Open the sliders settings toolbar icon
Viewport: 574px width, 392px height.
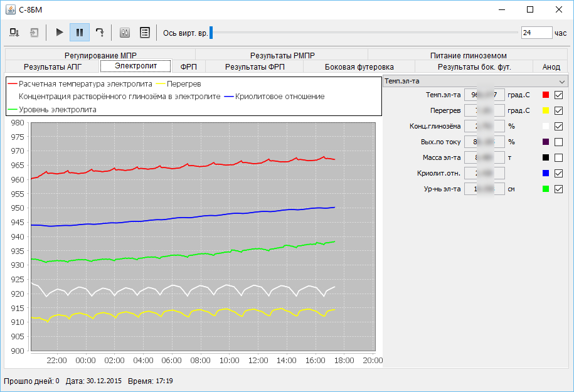coord(124,33)
